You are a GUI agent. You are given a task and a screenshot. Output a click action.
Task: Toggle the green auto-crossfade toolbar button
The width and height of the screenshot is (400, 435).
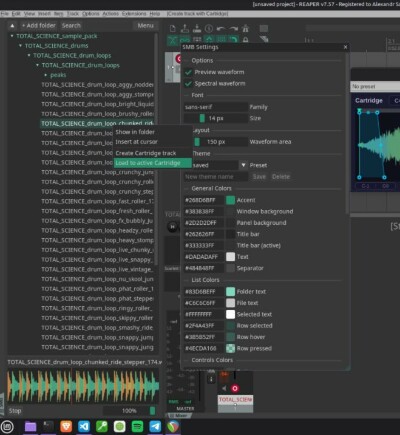[172, 41]
